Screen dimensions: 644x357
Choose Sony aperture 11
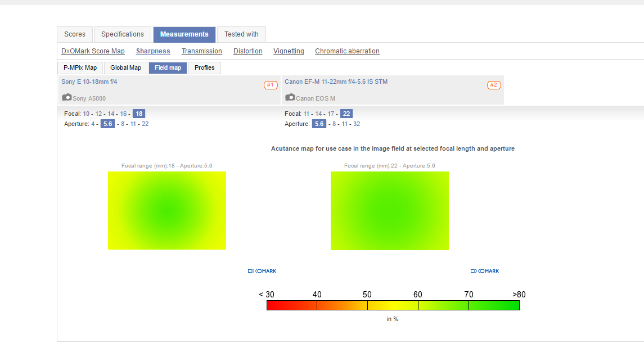coord(133,124)
